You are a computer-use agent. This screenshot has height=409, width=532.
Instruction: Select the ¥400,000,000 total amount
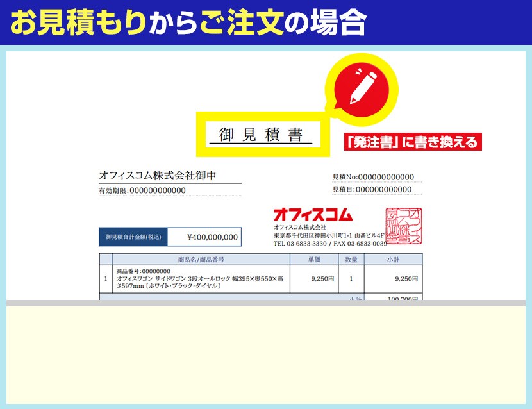tap(212, 237)
